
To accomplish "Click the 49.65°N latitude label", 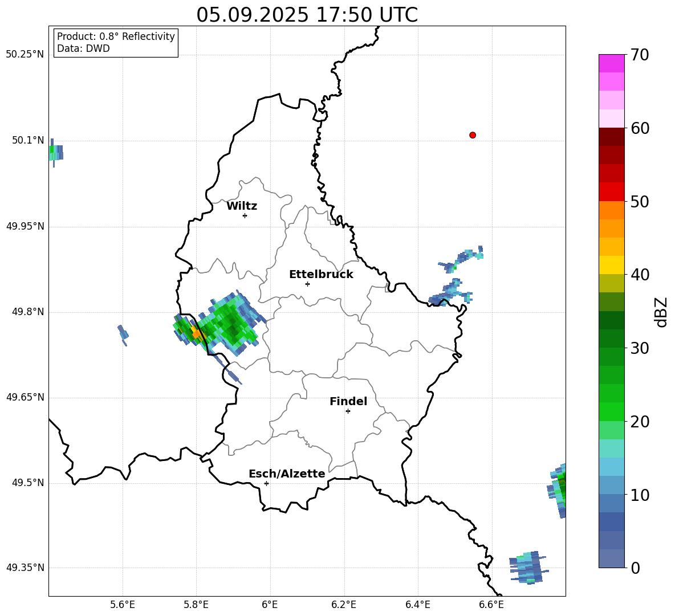I will (25, 397).
